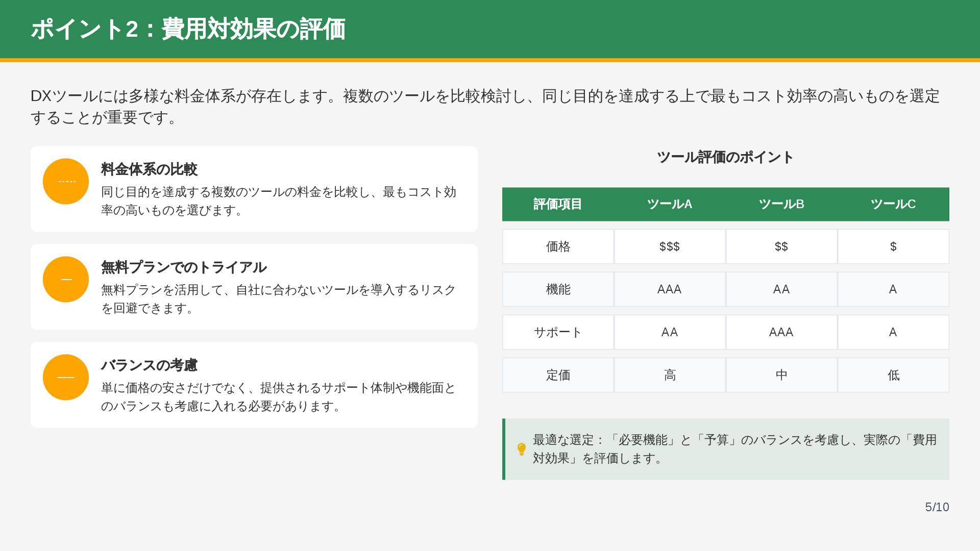Click the yellow lightbulb tip icon
Image resolution: width=980 pixels, height=551 pixels.
(521, 449)
